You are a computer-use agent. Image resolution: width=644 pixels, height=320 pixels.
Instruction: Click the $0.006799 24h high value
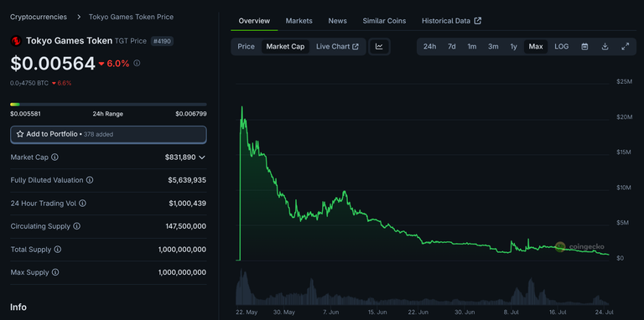tap(191, 114)
